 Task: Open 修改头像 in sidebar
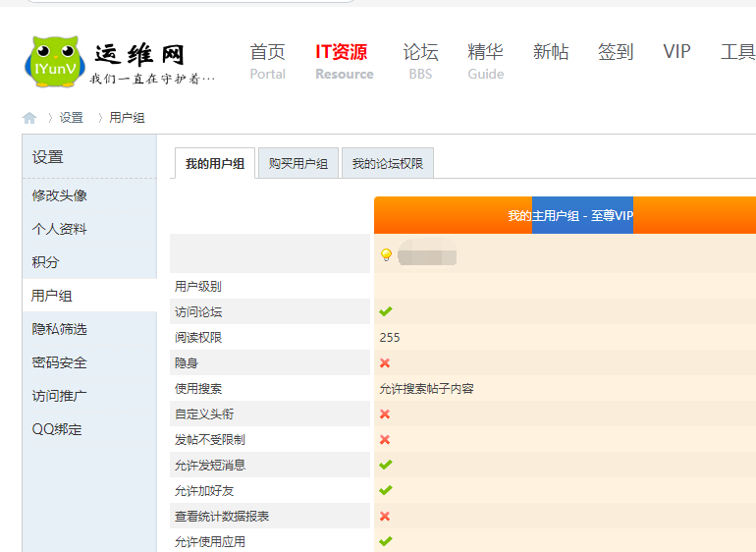point(59,195)
